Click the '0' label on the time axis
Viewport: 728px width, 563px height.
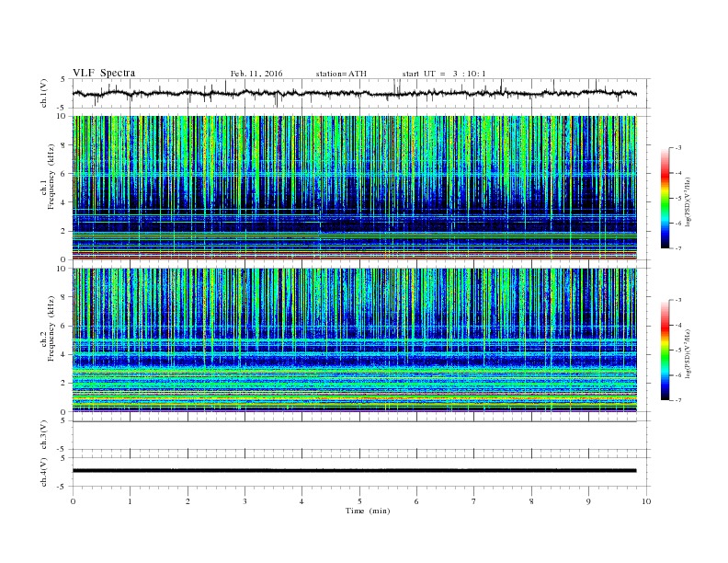[73, 501]
